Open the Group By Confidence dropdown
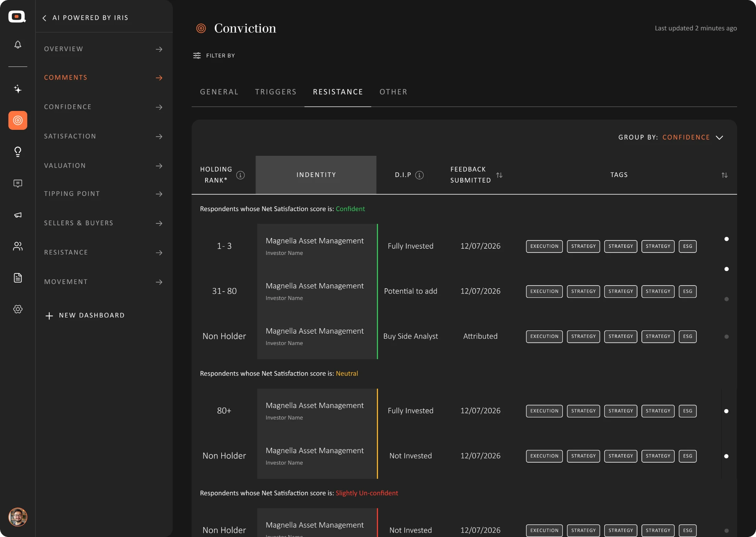 pyautogui.click(x=671, y=137)
